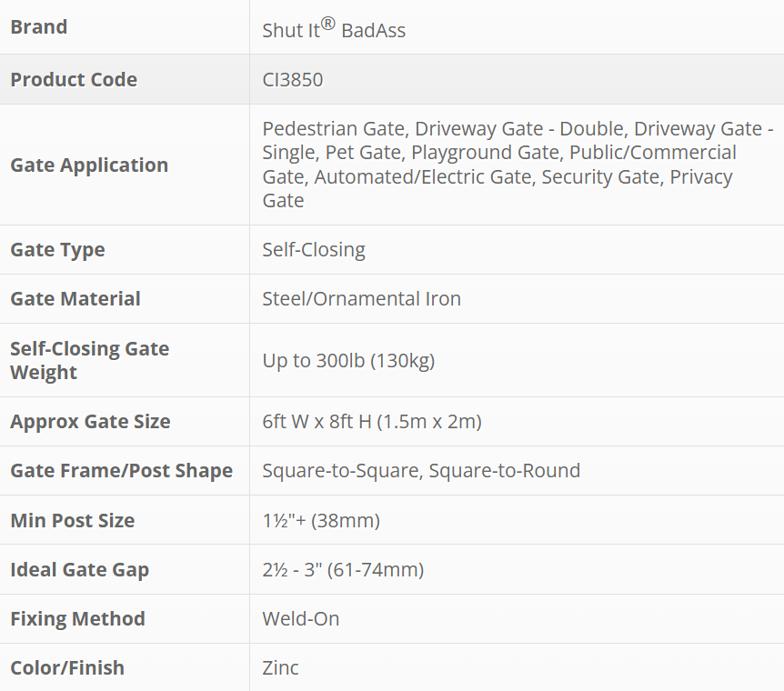Click the Self-Closing Gate Weight label
This screenshot has width=784, height=691.
point(89,360)
